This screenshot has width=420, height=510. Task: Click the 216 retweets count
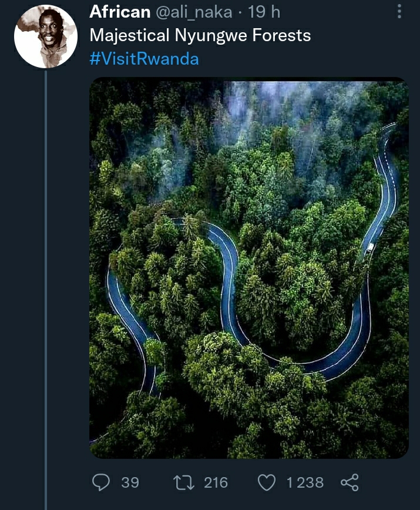216,482
